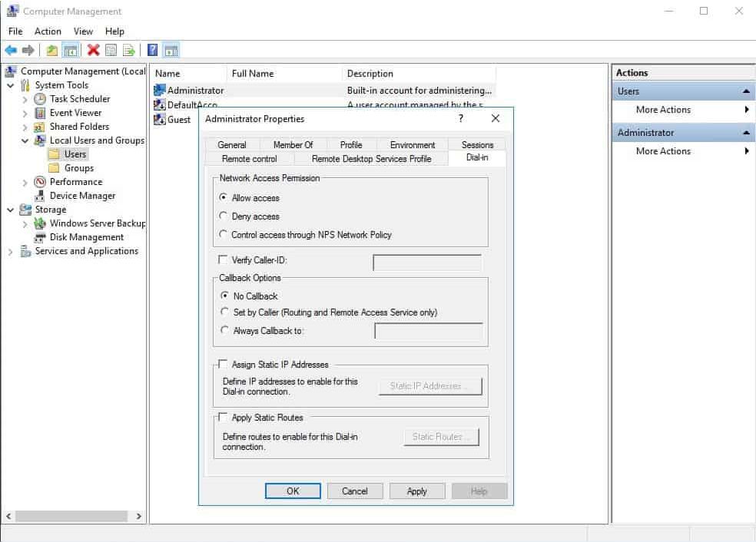Screen dimensions: 756x542
Task: Collapse the Users section in Actions pane
Action: (746, 91)
